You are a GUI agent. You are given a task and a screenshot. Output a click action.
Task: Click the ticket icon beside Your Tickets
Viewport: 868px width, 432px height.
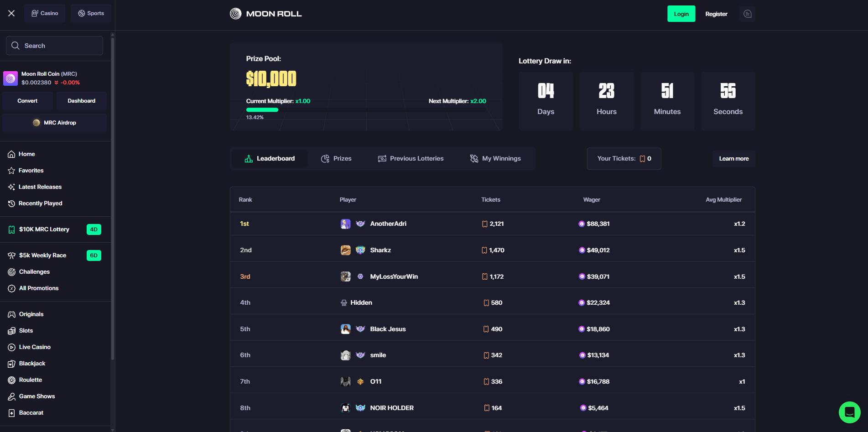click(642, 159)
